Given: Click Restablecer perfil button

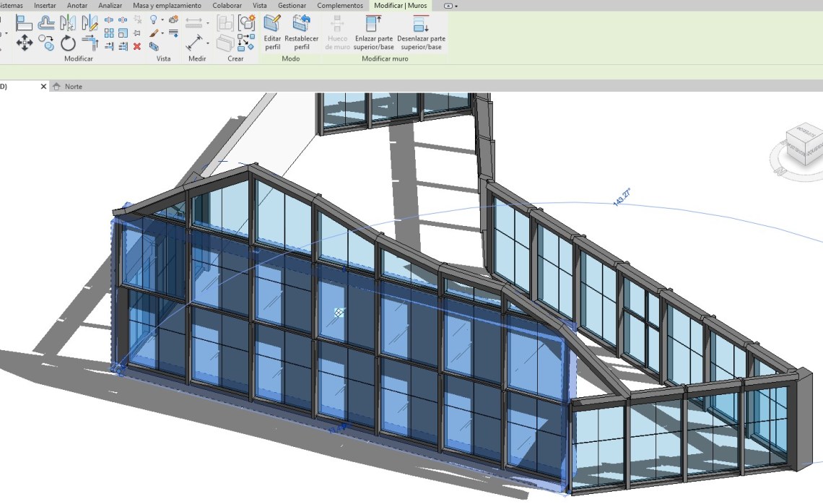Looking at the screenshot, I should pyautogui.click(x=301, y=32).
